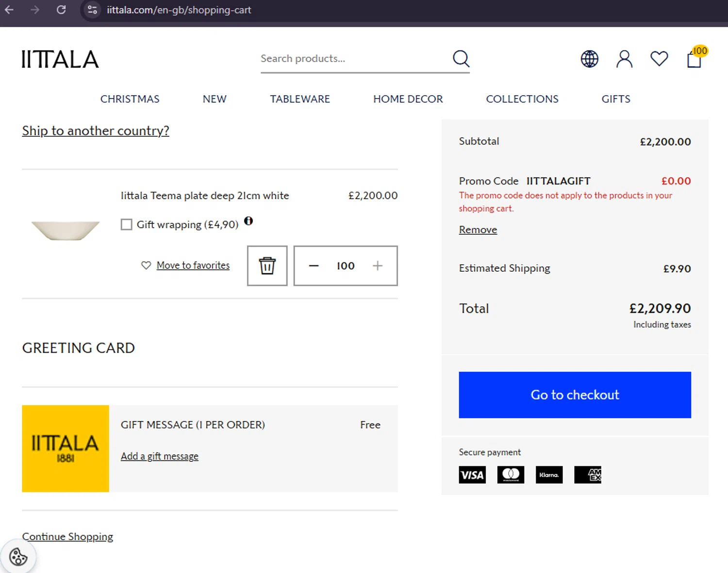Open the GIFTS menu
The height and width of the screenshot is (573, 728).
click(x=616, y=99)
